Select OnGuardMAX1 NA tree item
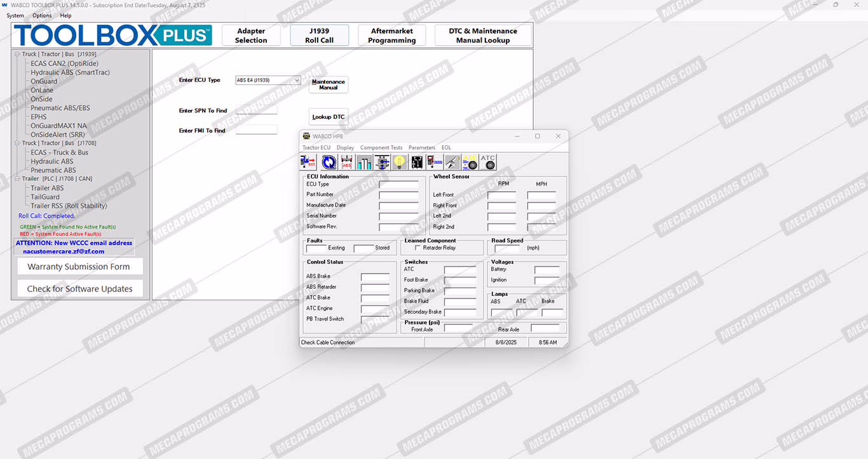Screen dimensions: 868x459 pos(58,126)
